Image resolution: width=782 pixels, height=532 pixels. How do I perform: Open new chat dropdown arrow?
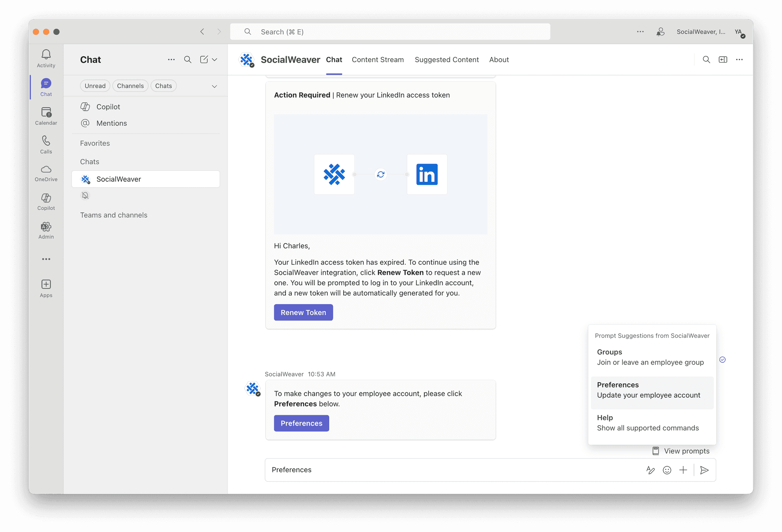(x=215, y=59)
